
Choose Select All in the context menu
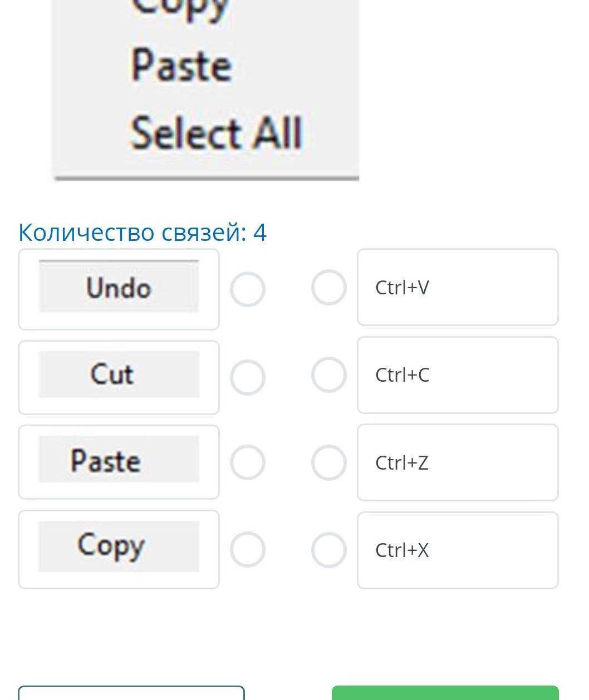(x=216, y=132)
